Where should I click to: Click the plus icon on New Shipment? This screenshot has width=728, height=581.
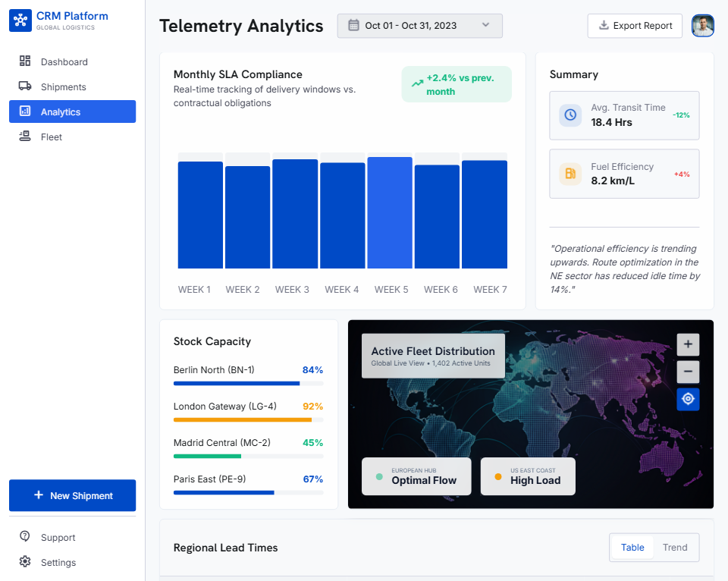tap(39, 495)
